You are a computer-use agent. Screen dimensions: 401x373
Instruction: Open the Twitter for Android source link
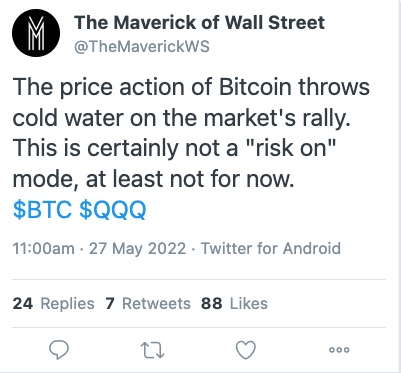point(271,249)
